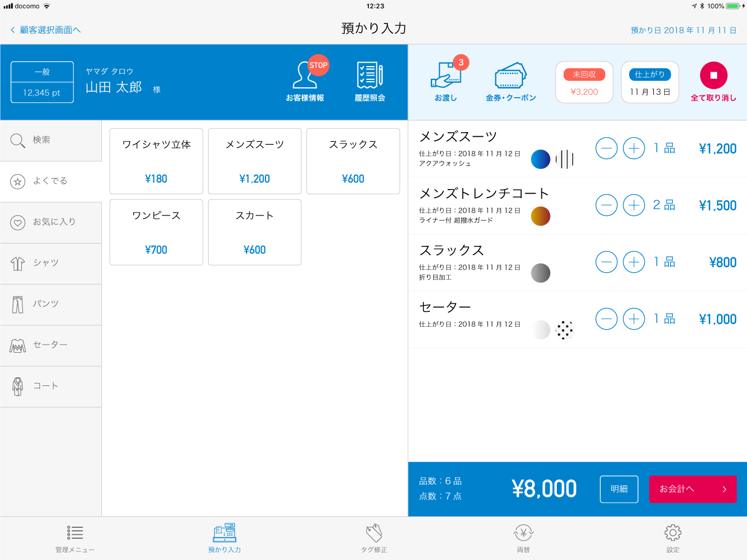Decrease メンズトレンチコート quantity with the minus button
The image size is (747, 560).
(606, 205)
